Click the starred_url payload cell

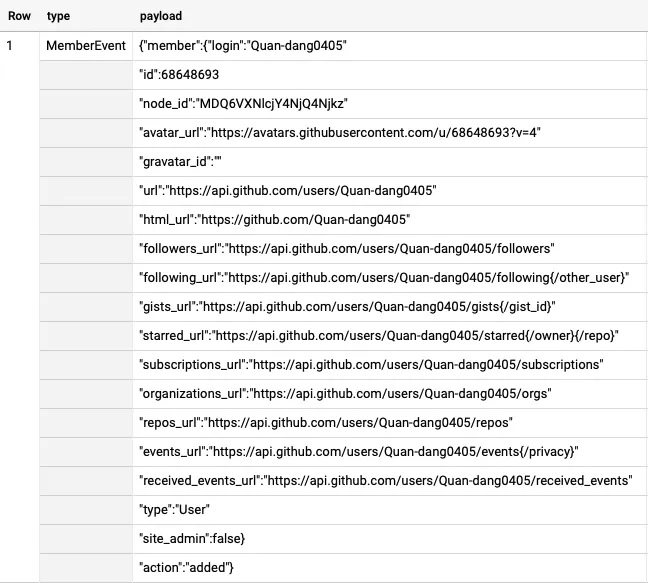click(x=379, y=336)
